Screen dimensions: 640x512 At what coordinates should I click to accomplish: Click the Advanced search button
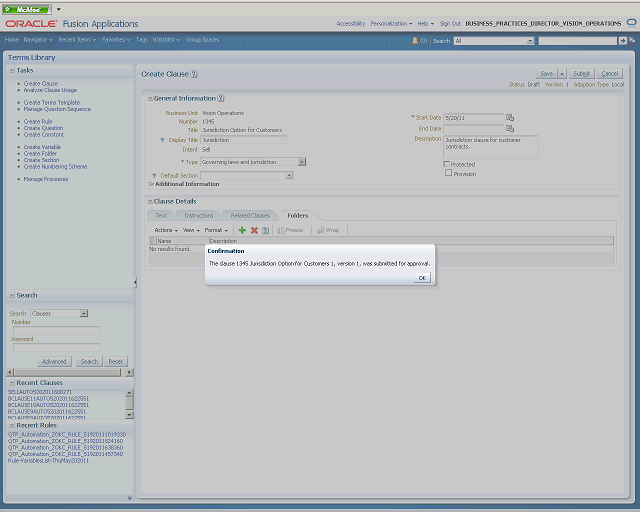click(x=54, y=362)
